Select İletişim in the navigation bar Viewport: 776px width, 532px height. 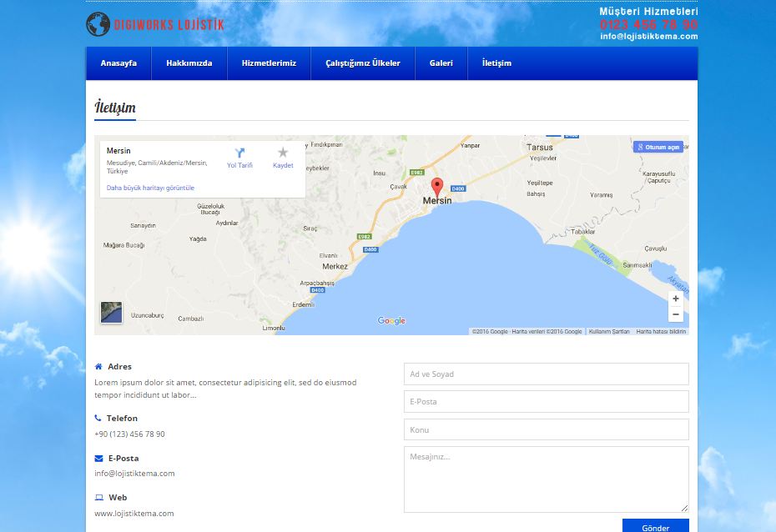tap(496, 63)
